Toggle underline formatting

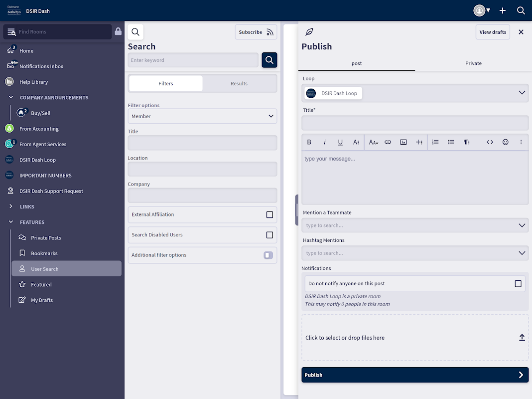[x=340, y=142]
